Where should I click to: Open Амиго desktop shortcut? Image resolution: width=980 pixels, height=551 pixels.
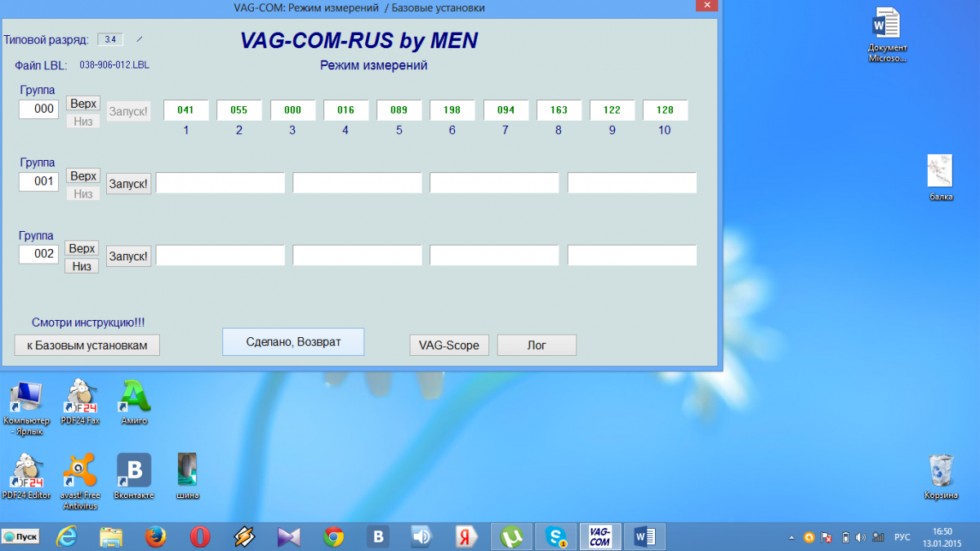pos(134,402)
